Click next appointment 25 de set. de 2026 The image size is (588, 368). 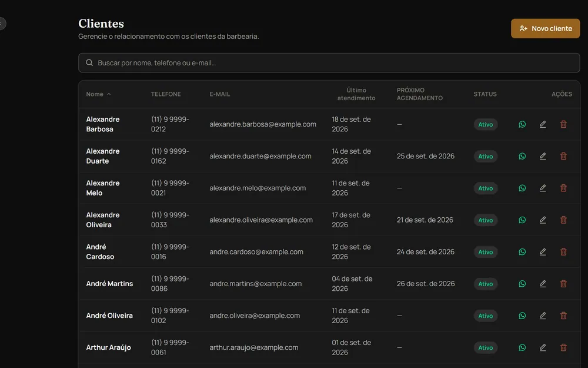(x=426, y=156)
